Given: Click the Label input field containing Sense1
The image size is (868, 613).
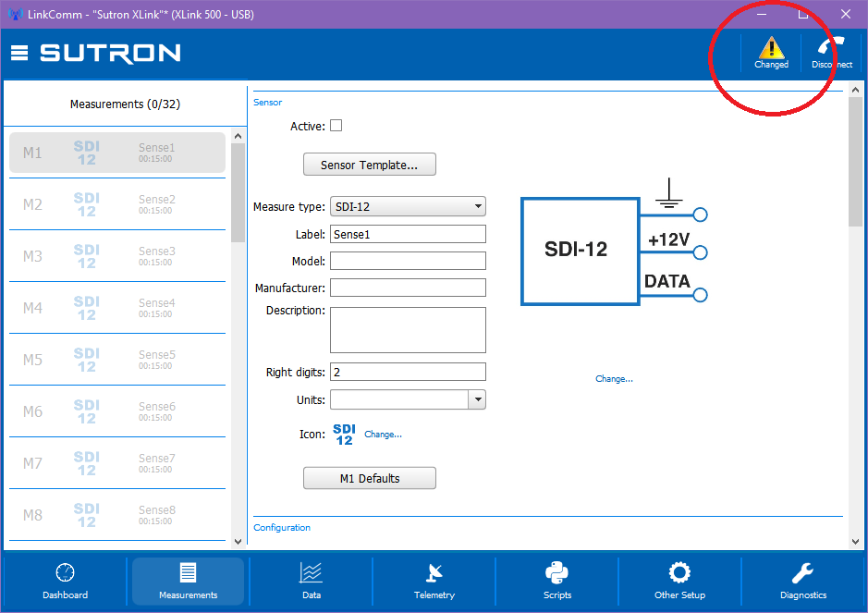Looking at the screenshot, I should click(408, 234).
